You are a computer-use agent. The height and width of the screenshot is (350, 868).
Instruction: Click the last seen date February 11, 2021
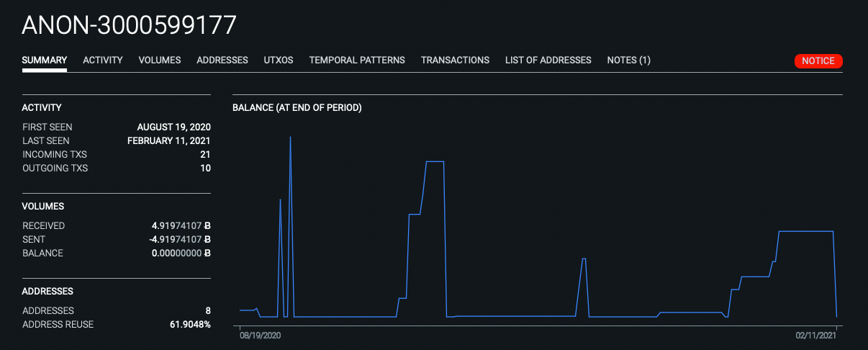(x=169, y=141)
